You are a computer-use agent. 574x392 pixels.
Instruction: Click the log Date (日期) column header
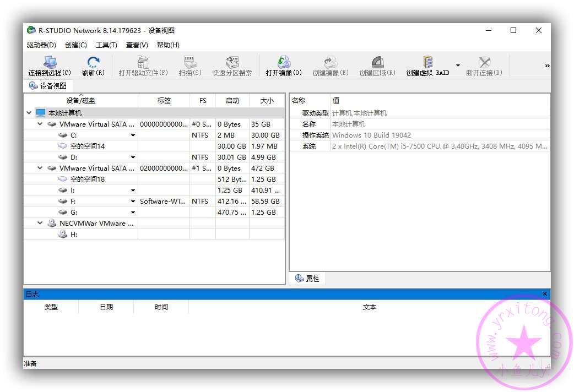click(106, 307)
